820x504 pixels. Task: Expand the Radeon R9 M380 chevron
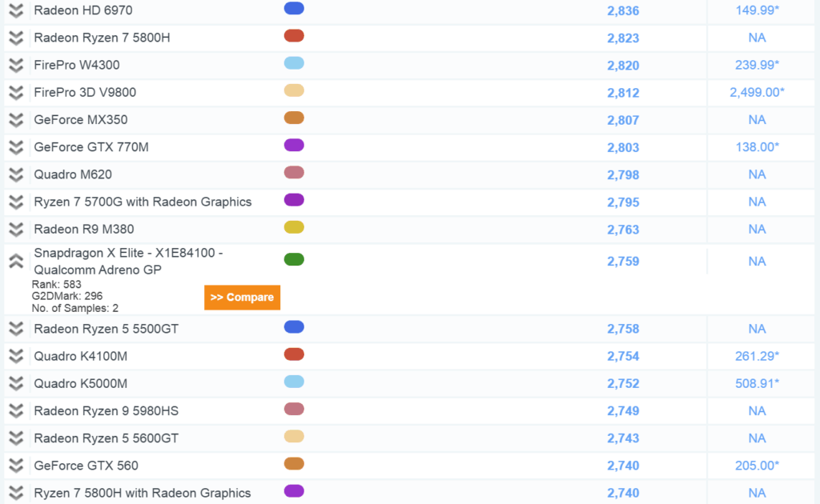[x=16, y=230]
